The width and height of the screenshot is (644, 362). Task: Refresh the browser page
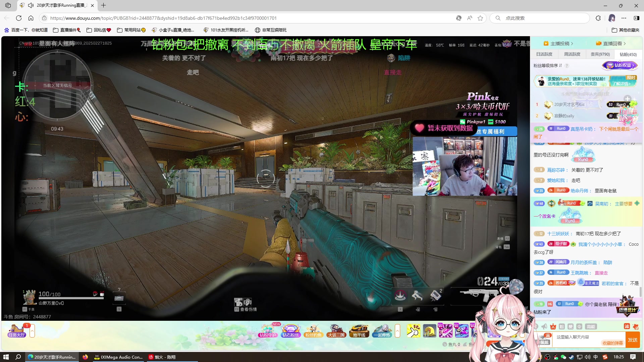pyautogui.click(x=19, y=18)
